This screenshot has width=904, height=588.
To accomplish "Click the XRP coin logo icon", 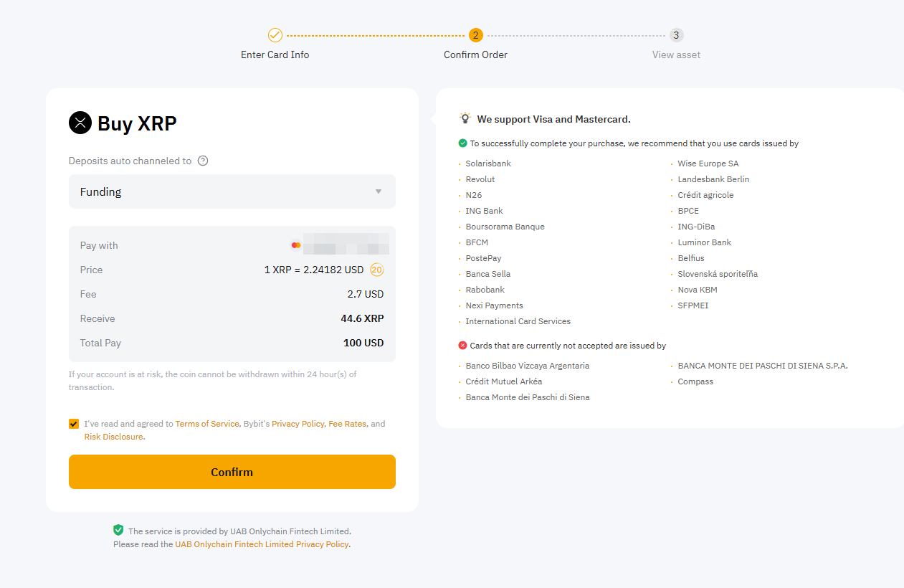I will tap(80, 123).
